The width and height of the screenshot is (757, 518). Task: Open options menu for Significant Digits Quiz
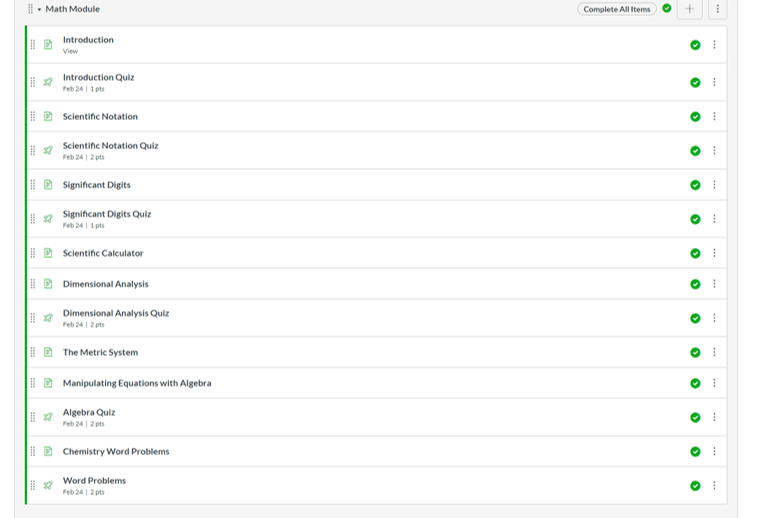pos(714,219)
